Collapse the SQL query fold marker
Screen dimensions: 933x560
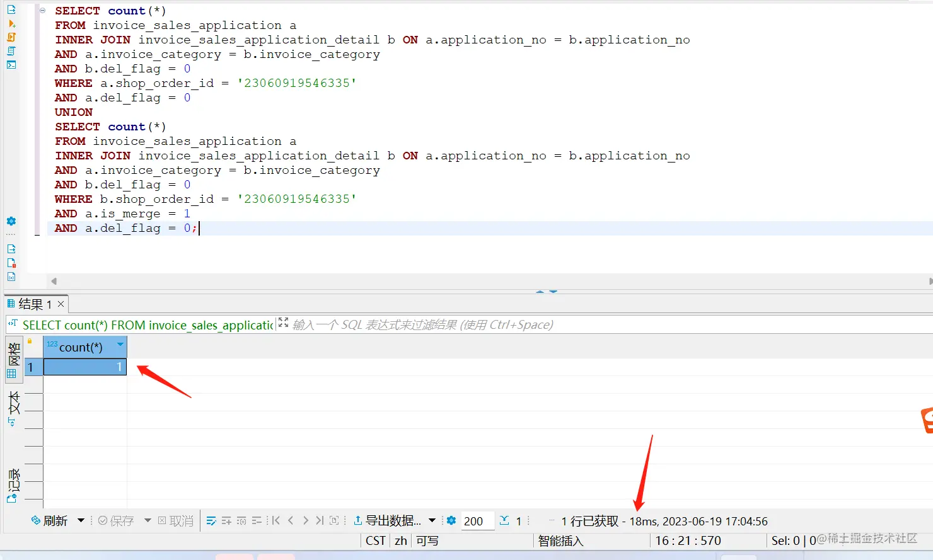pos(42,11)
